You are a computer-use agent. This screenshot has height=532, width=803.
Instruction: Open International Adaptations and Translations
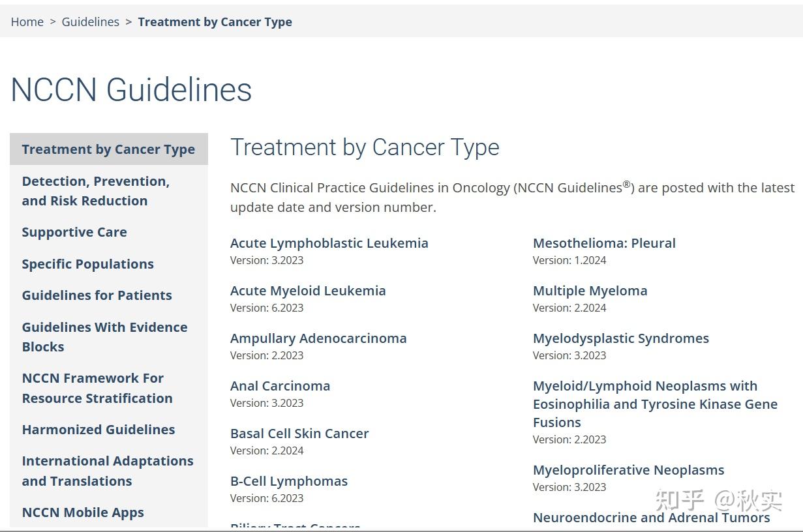pos(108,471)
